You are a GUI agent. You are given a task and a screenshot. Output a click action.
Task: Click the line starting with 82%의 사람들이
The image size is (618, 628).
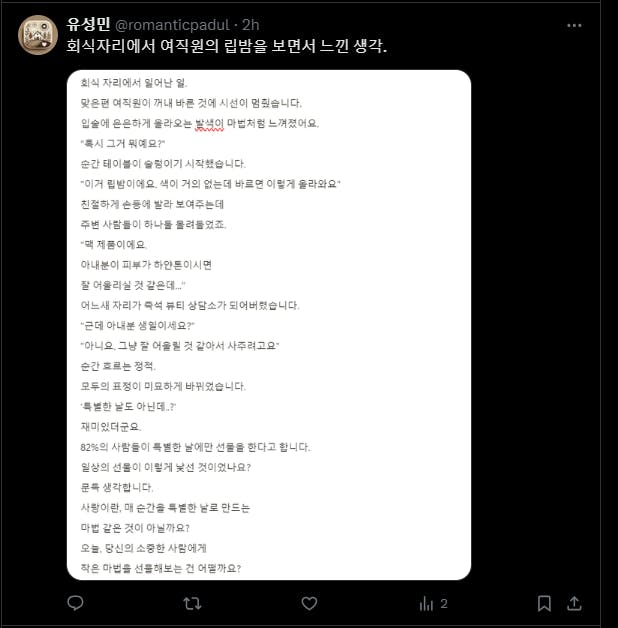click(x=195, y=447)
